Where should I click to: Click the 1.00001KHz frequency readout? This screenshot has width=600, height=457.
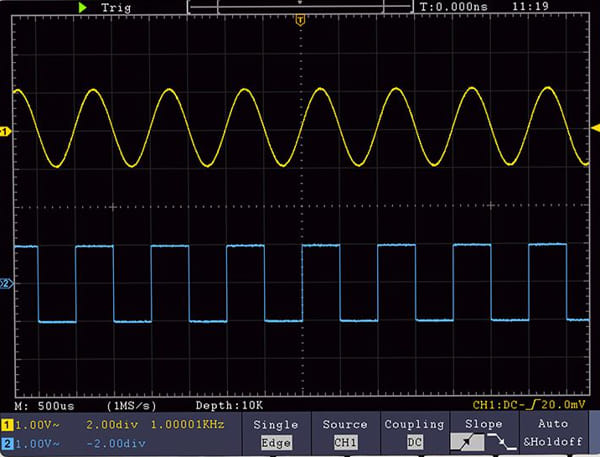(x=188, y=424)
